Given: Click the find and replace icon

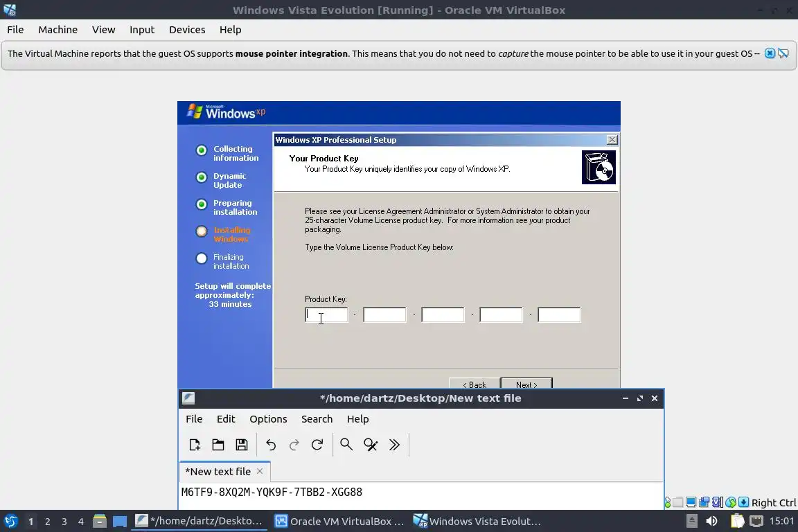Looking at the screenshot, I should pyautogui.click(x=371, y=445).
